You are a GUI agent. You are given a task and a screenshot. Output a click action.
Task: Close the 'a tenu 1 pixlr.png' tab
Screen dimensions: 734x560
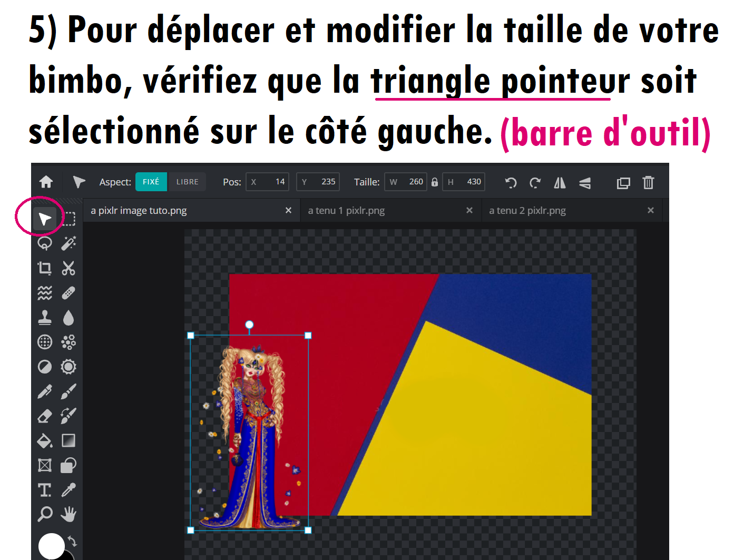coord(469,210)
